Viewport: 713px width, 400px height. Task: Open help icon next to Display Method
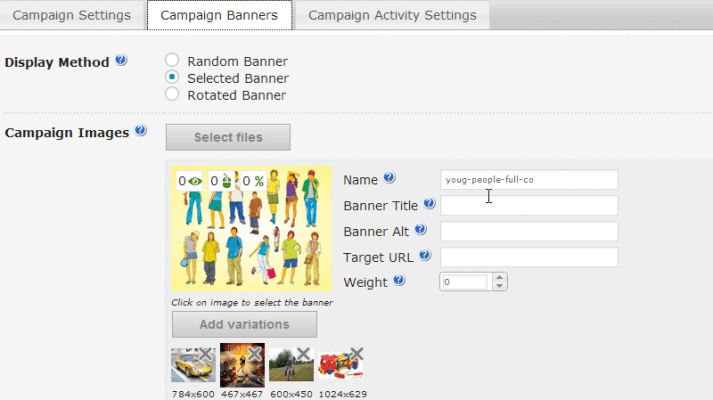(x=121, y=61)
